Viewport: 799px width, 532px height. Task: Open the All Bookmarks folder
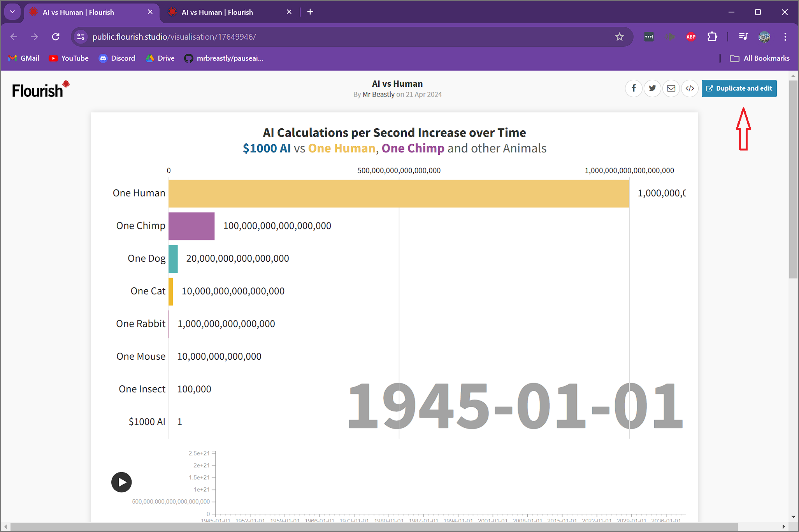click(760, 58)
